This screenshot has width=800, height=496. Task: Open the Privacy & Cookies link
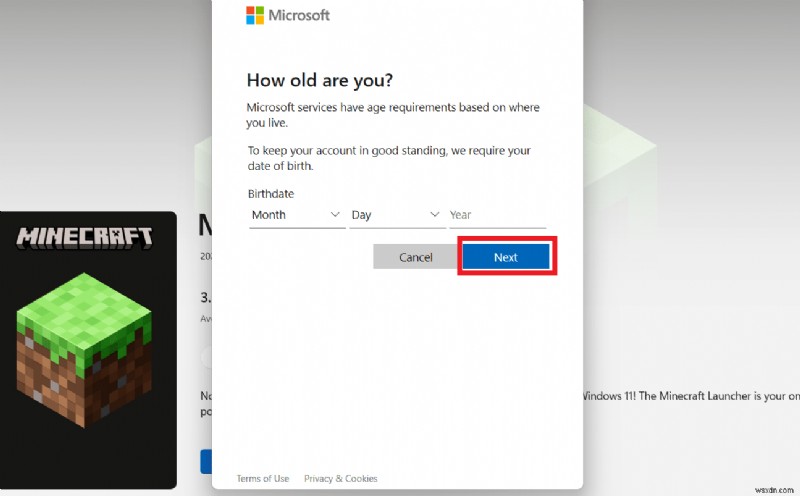tap(340, 479)
